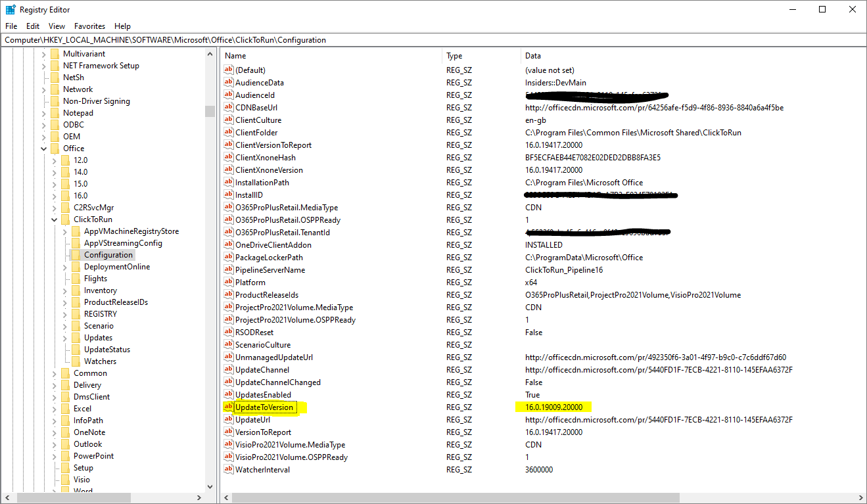Open the File menu
The image size is (867, 504).
(x=11, y=26)
